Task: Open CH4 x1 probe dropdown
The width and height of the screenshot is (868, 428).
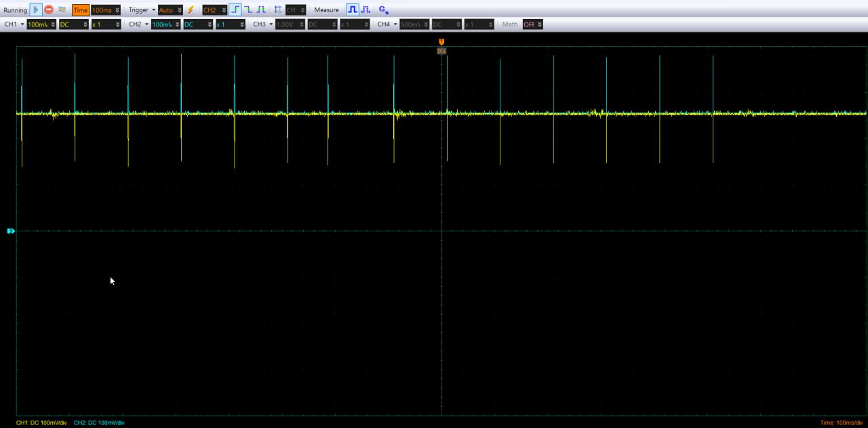Action: 479,24
